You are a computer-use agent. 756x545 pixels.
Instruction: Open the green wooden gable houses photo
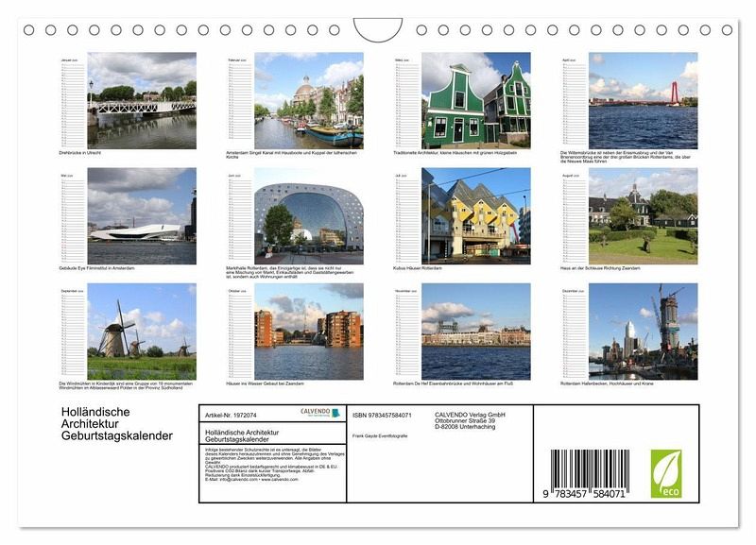click(x=475, y=100)
